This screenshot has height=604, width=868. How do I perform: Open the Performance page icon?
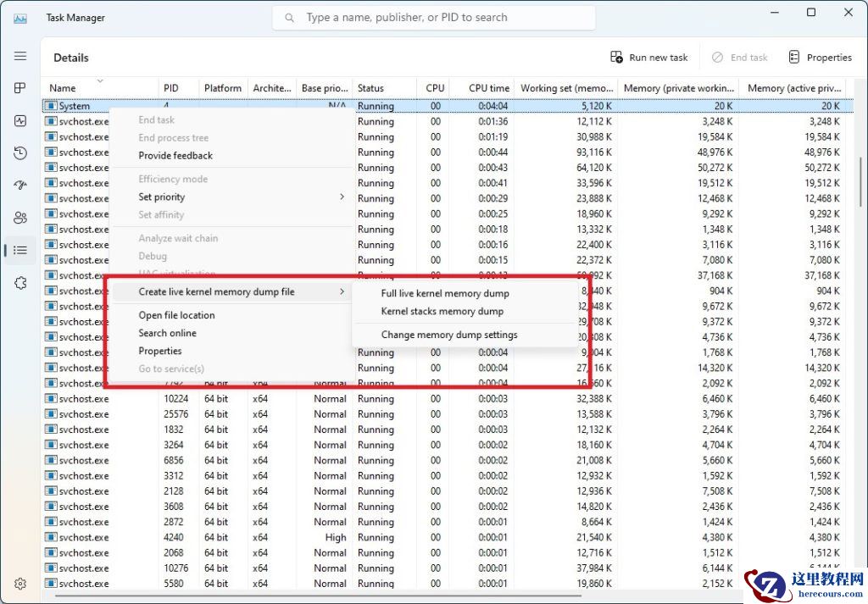(20, 120)
